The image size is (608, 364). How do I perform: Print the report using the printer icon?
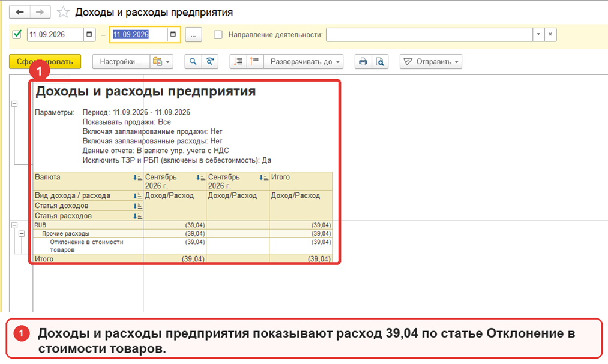pos(363,62)
